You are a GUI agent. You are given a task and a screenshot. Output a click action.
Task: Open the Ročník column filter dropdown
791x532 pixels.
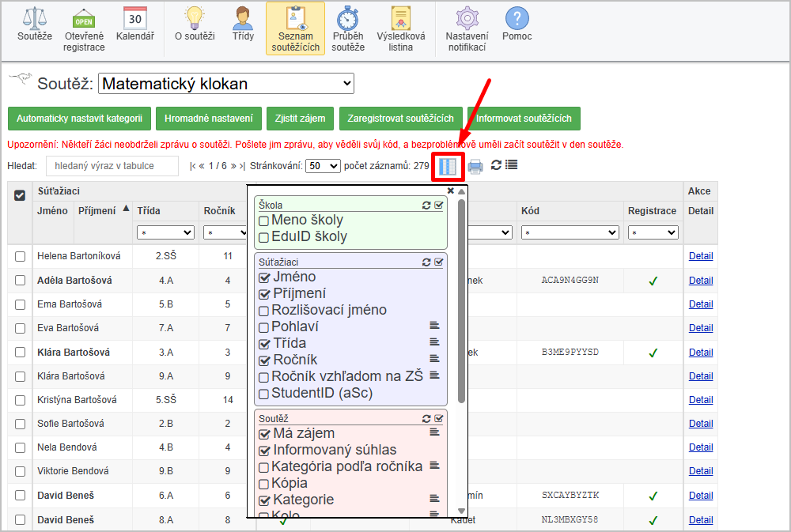[x=225, y=232]
